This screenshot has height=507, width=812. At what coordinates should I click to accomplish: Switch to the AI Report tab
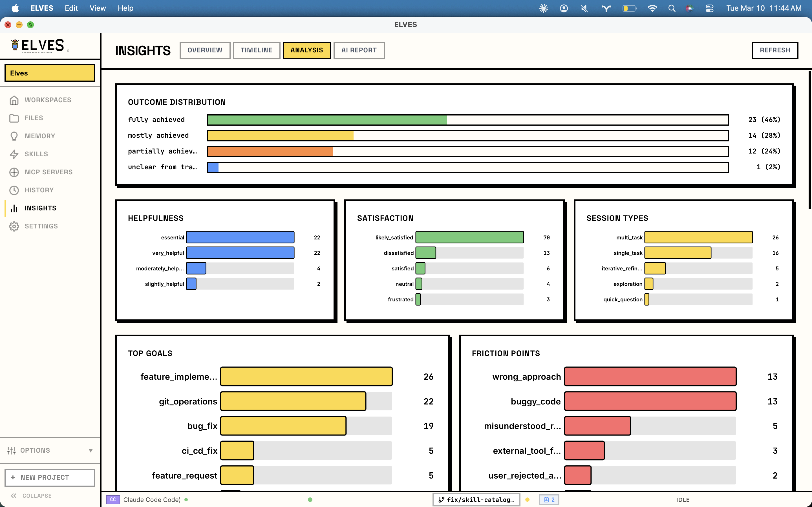[359, 50]
